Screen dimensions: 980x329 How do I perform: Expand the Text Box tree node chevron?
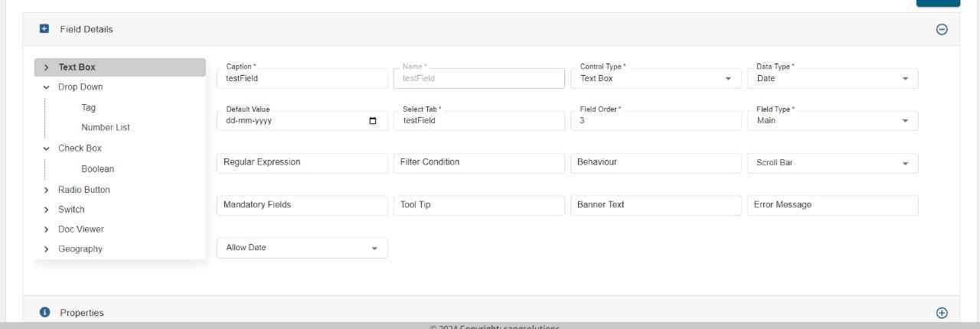[x=47, y=67]
